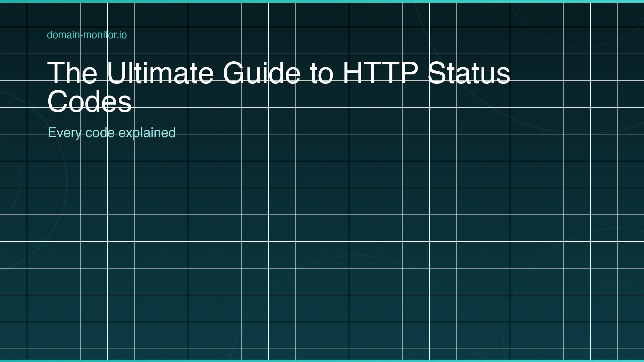Click the domain-monitor.io branding in the top-left

click(x=87, y=35)
